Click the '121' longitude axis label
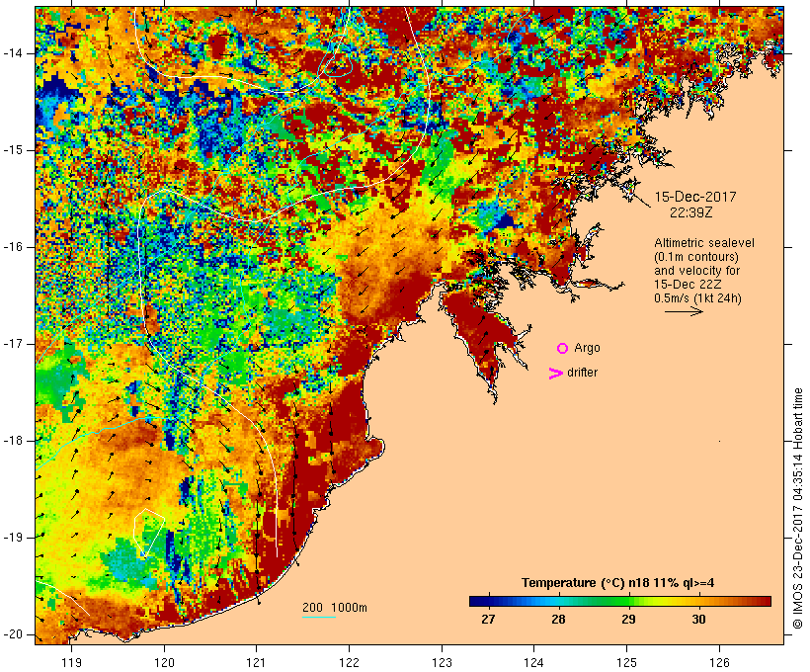 256,662
